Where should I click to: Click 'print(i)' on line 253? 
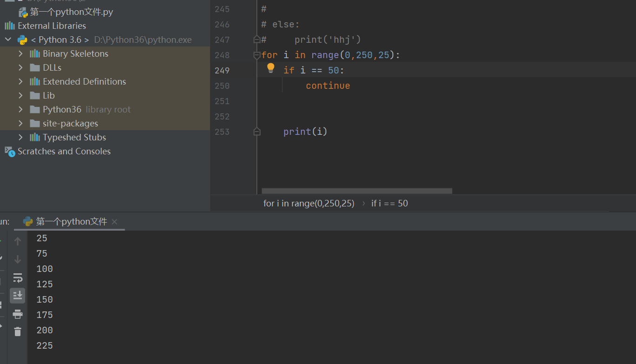305,132
